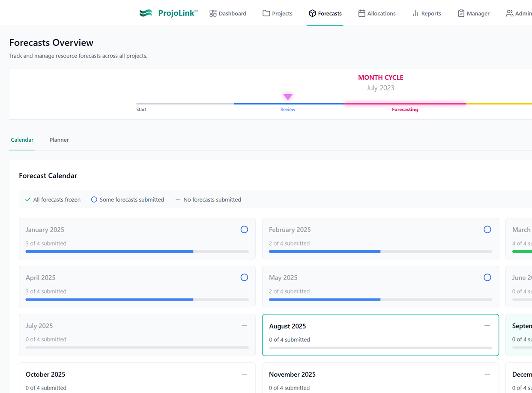Click "0 of 4 submitted" under July 2025
The image size is (532, 393).
coord(46,339)
